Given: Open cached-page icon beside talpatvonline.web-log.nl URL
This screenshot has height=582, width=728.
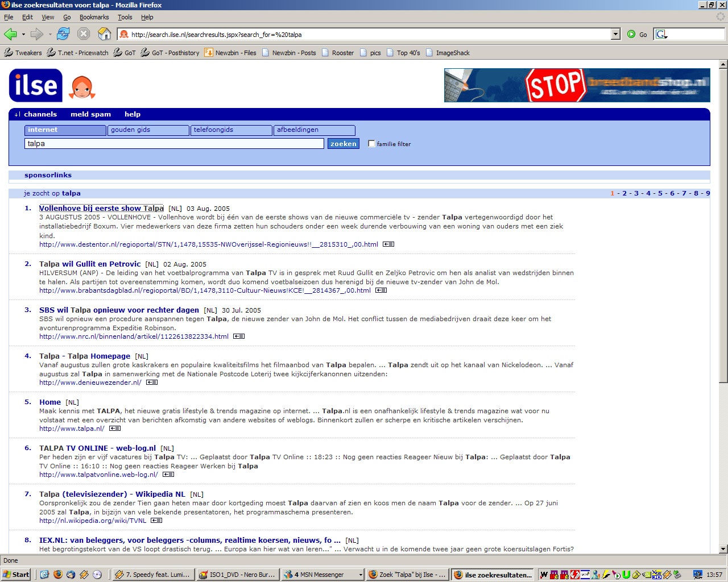Looking at the screenshot, I should [x=168, y=475].
